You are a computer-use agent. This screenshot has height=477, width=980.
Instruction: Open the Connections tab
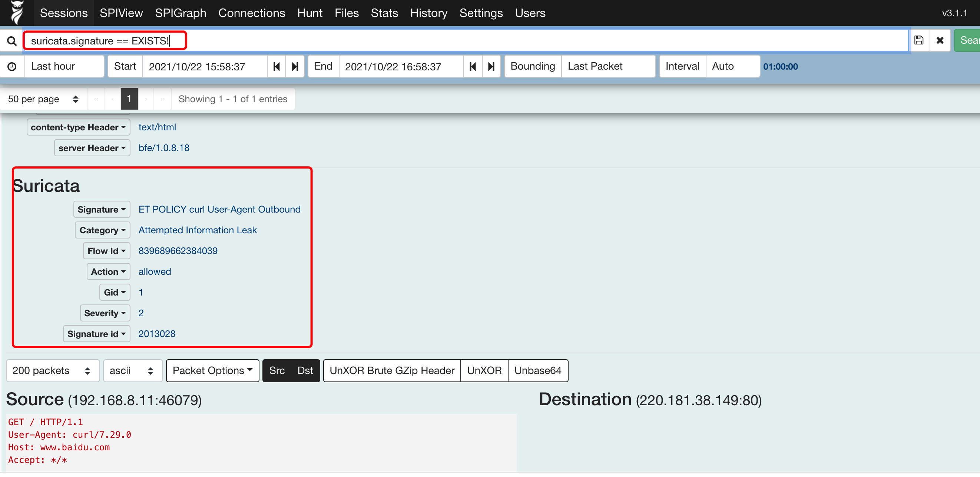click(251, 13)
